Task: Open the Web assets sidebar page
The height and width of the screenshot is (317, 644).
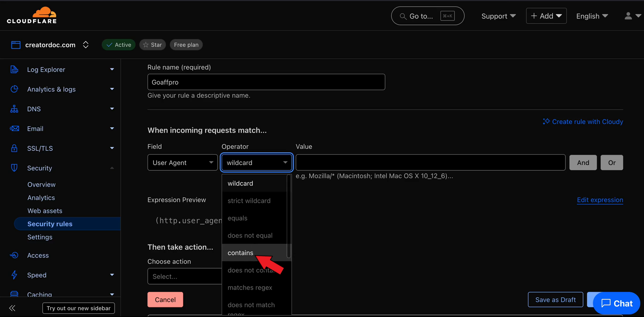Action: [45, 211]
